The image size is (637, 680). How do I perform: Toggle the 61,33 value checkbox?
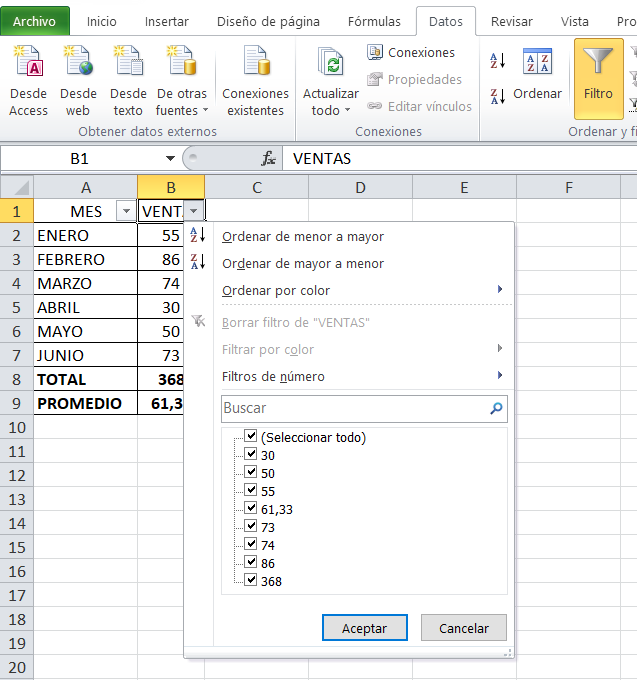pyautogui.click(x=251, y=509)
